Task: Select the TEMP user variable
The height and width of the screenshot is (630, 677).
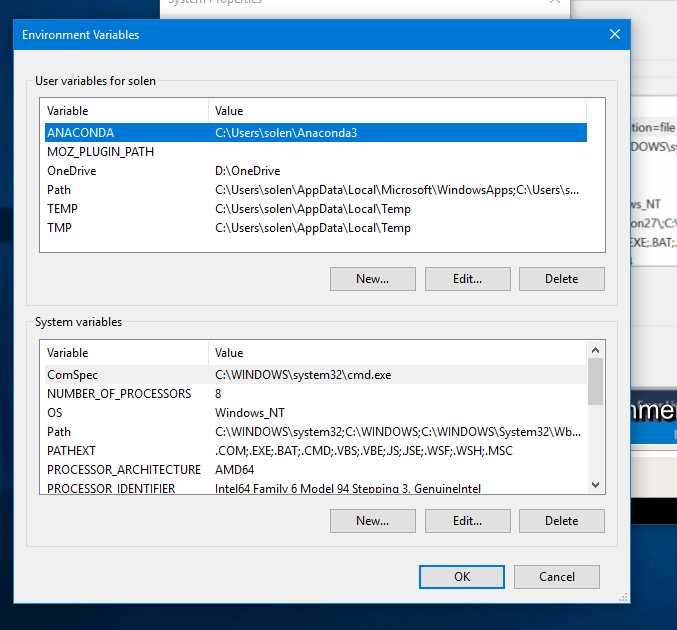Action: [316, 209]
